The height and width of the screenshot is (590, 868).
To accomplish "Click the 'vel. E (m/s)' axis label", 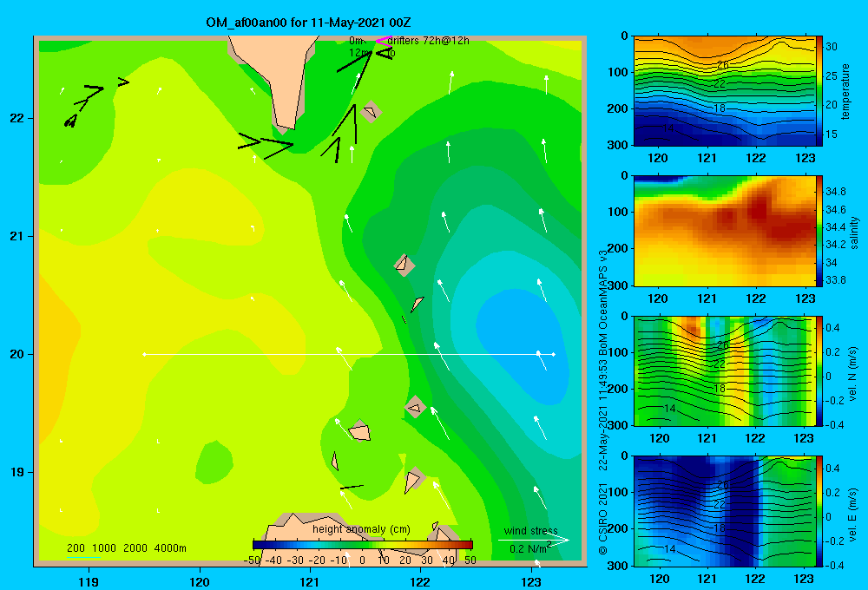I will [852, 515].
